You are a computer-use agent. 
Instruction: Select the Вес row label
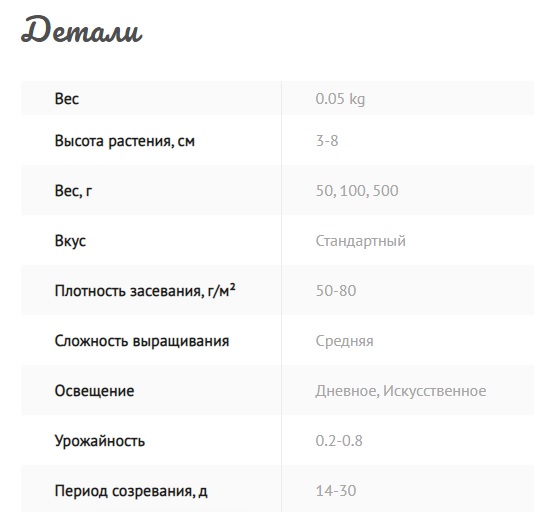point(67,99)
